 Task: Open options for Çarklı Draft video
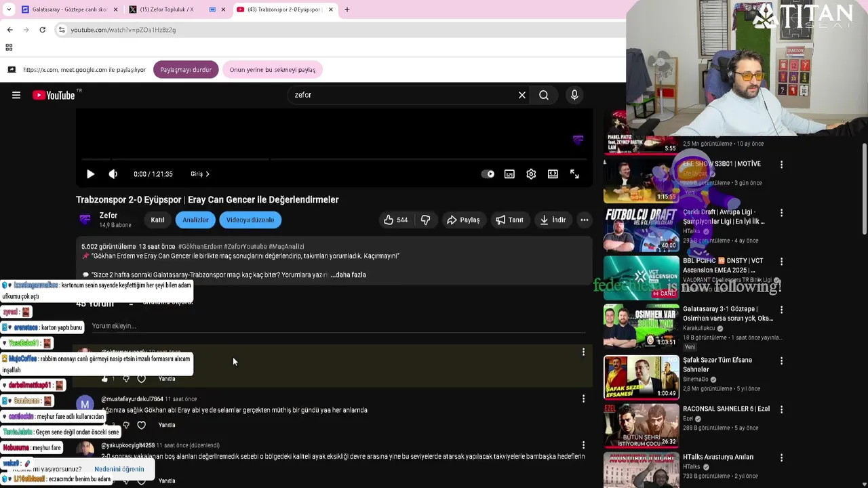point(781,213)
